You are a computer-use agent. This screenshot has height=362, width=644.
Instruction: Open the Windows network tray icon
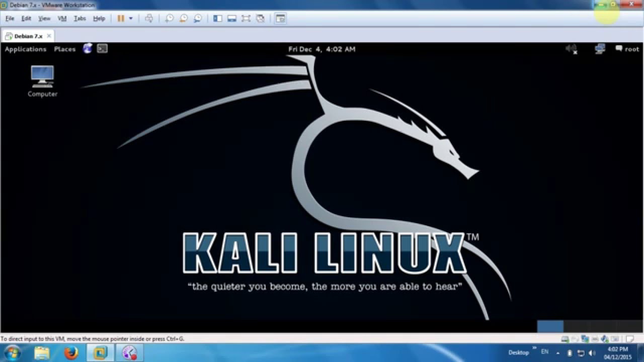(x=581, y=353)
